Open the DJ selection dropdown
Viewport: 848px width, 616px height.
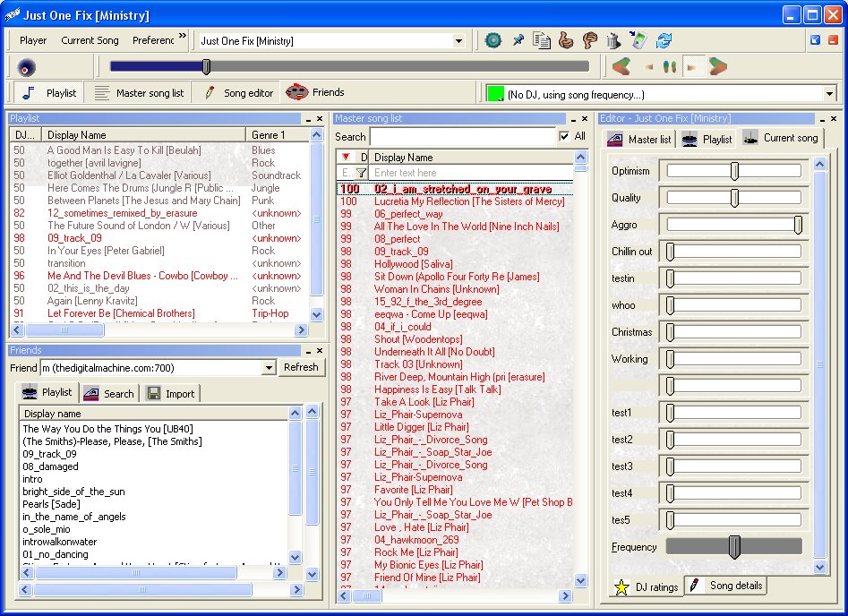tap(829, 94)
